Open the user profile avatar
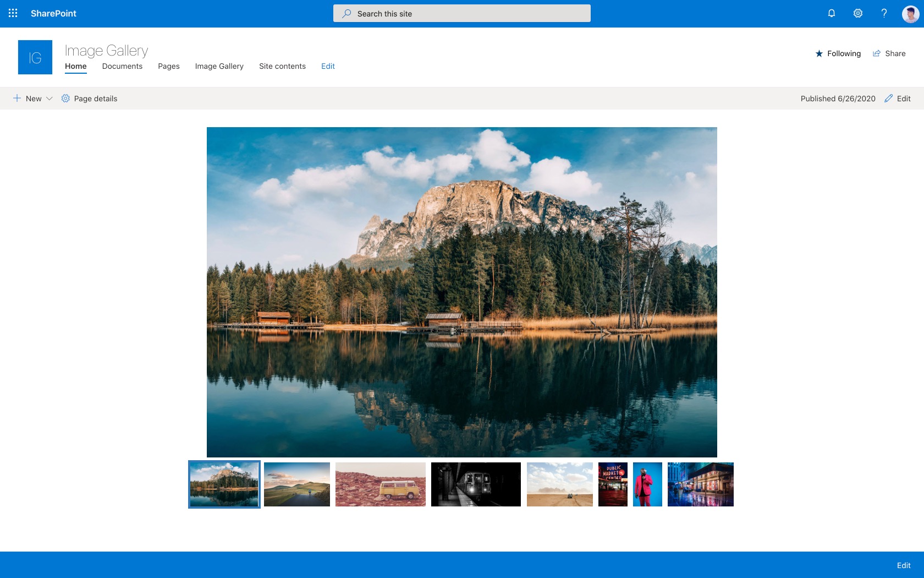The width and height of the screenshot is (924, 578). (x=910, y=14)
